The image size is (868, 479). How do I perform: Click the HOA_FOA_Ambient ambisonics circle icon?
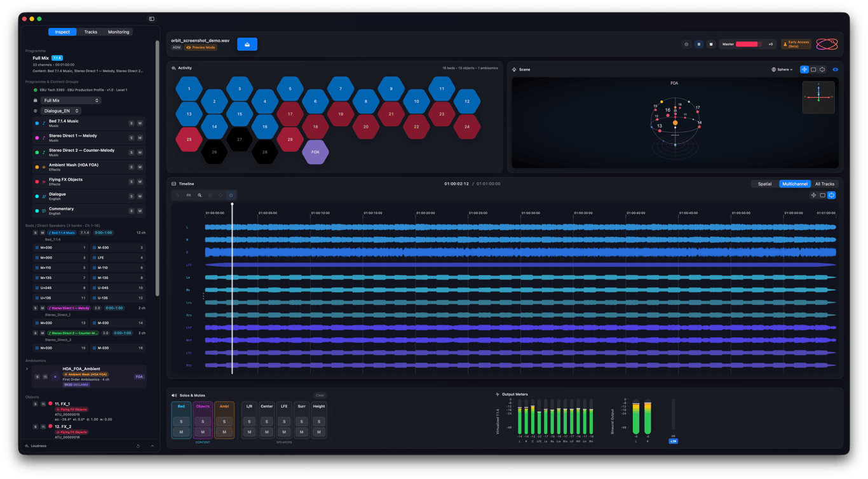tap(55, 377)
